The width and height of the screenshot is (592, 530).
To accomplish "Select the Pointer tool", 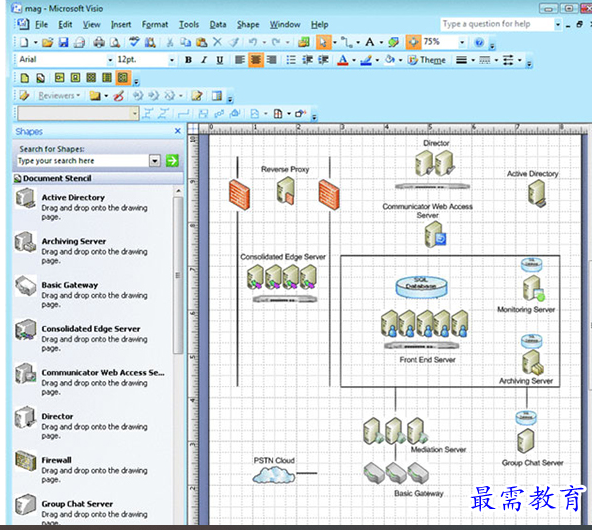I will (323, 42).
